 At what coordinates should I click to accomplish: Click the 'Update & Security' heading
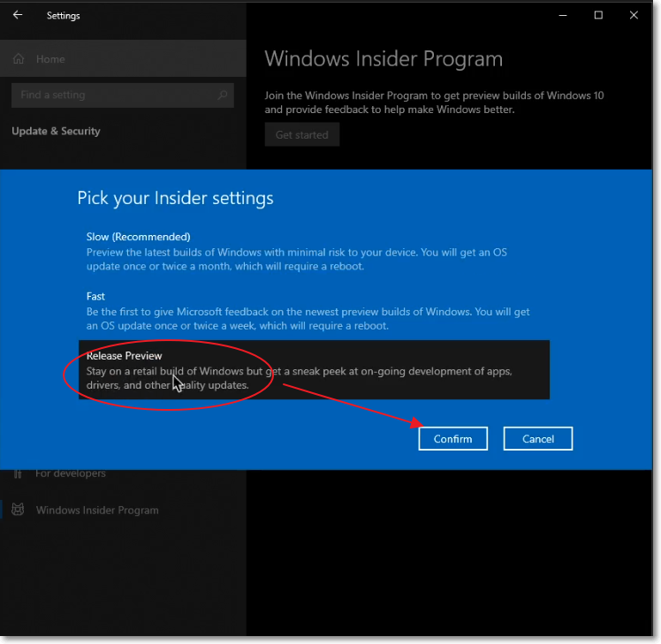(56, 131)
